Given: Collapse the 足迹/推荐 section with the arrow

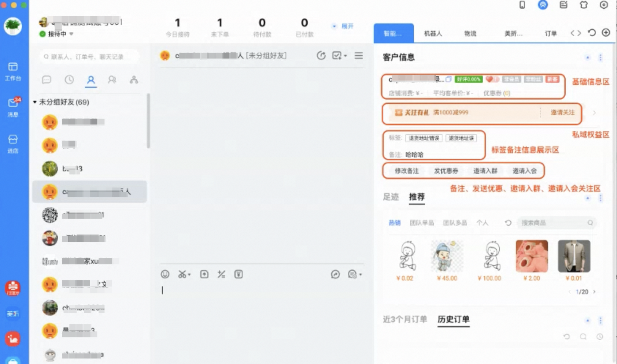Looking at the screenshot, I should click(x=588, y=198).
